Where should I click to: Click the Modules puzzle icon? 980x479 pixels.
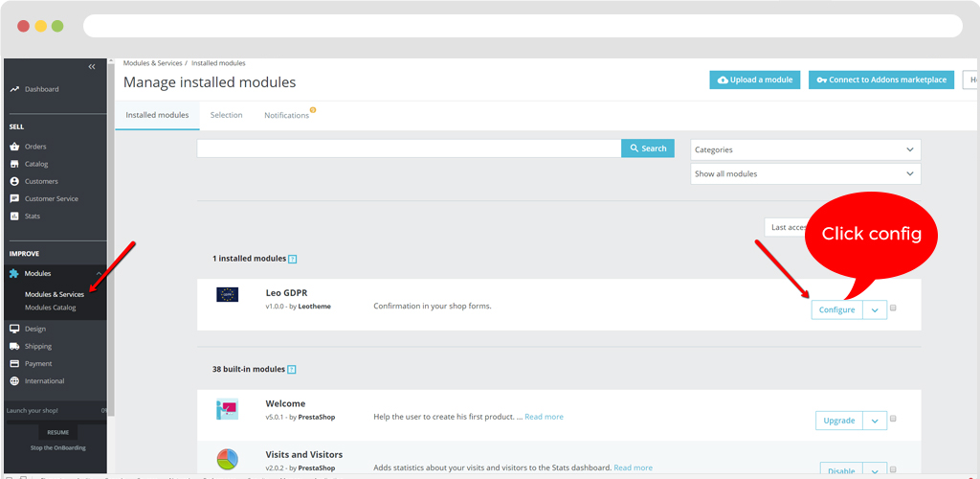point(14,273)
